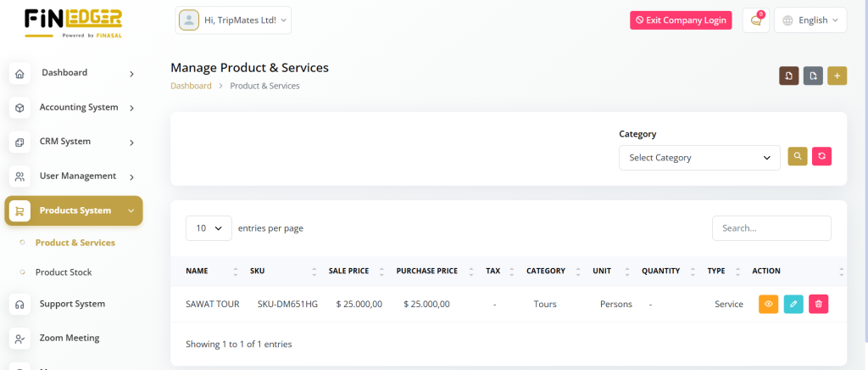868x370 pixels.
Task: Click the plus icon to add product
Action: 837,76
